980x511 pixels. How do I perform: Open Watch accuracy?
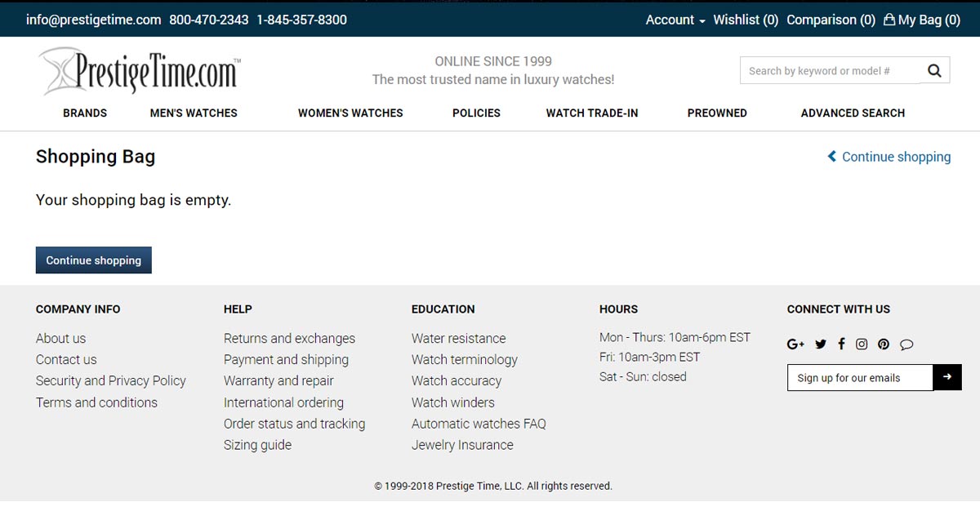(x=457, y=380)
